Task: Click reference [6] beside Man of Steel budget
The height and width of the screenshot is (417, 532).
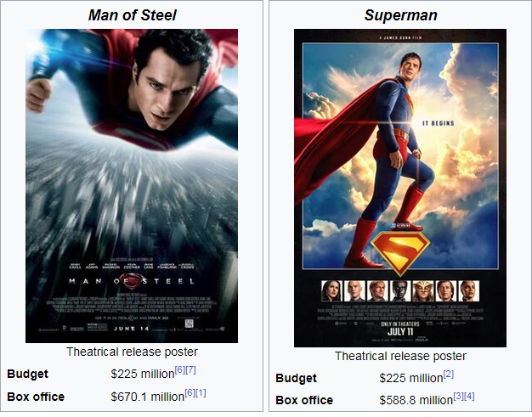Action: 179,369
